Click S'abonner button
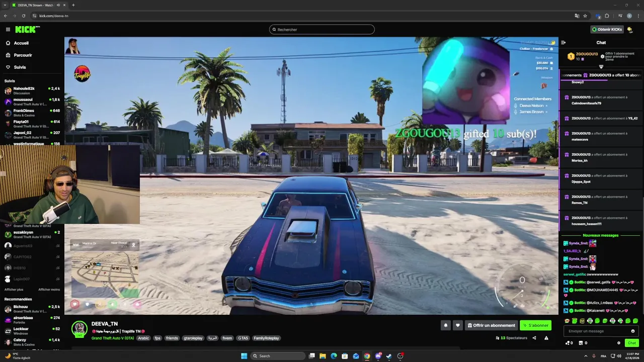The height and width of the screenshot is (362, 644). [x=535, y=325]
